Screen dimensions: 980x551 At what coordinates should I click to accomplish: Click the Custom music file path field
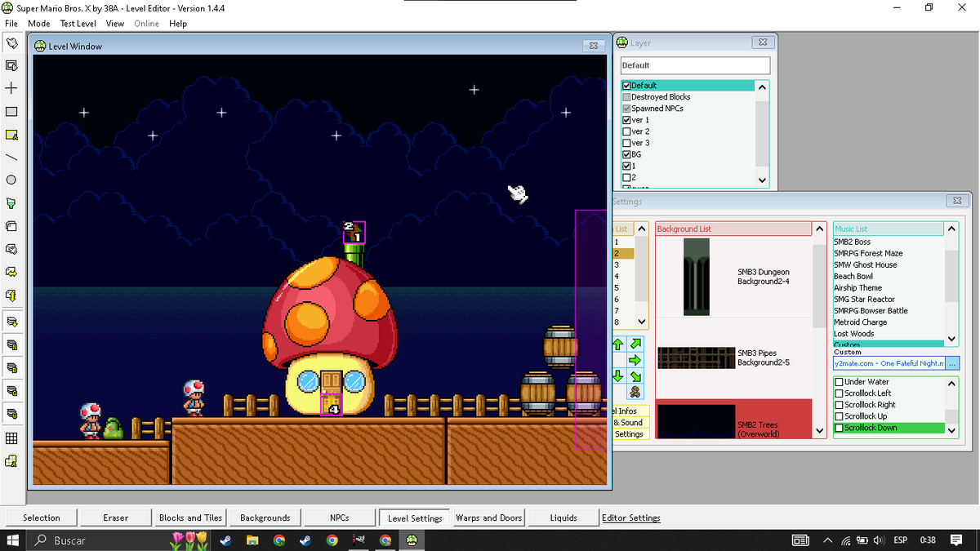pos(889,363)
